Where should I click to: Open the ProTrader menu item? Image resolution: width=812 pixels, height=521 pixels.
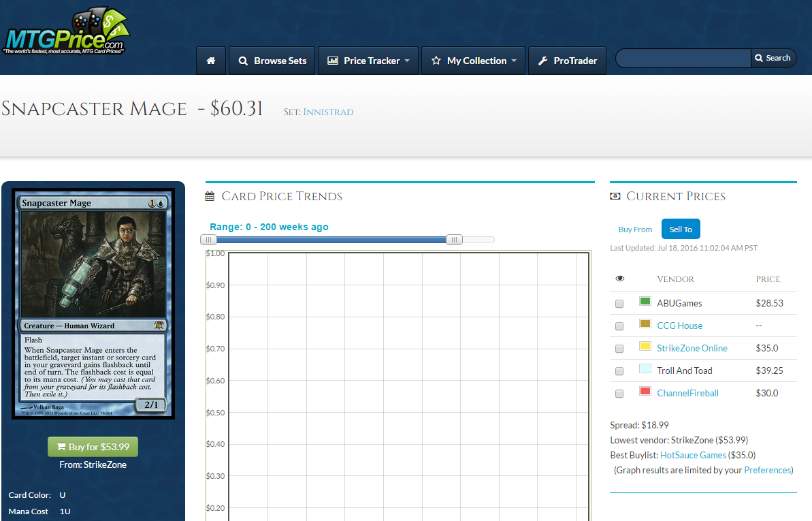[x=568, y=61]
